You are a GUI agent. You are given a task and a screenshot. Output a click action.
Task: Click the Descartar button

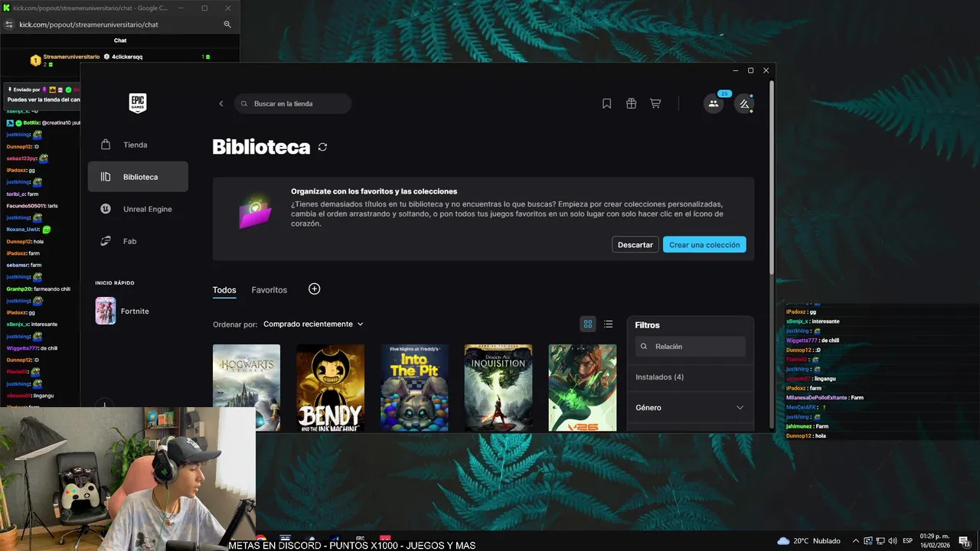[635, 245]
